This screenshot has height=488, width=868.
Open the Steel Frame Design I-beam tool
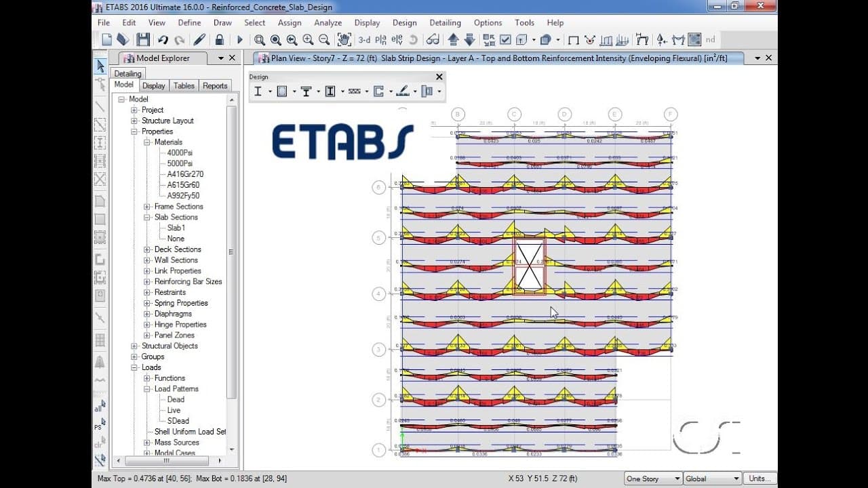click(258, 91)
